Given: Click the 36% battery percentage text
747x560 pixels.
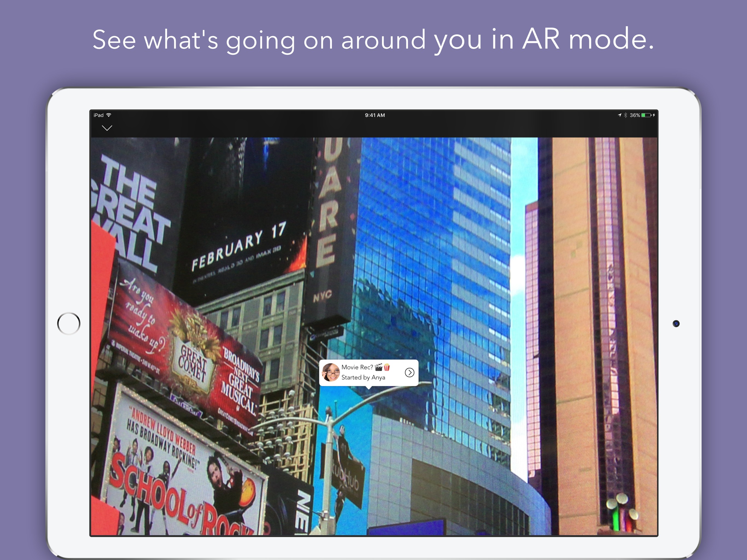Looking at the screenshot, I should (x=635, y=115).
